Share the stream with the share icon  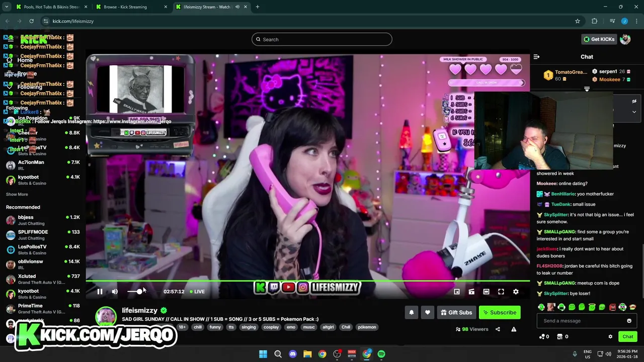click(498, 329)
